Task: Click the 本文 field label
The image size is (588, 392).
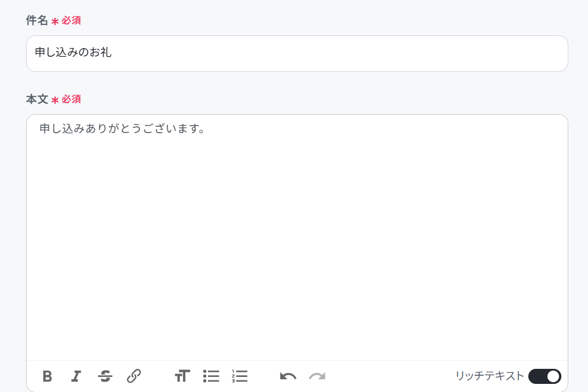Action: (36, 99)
